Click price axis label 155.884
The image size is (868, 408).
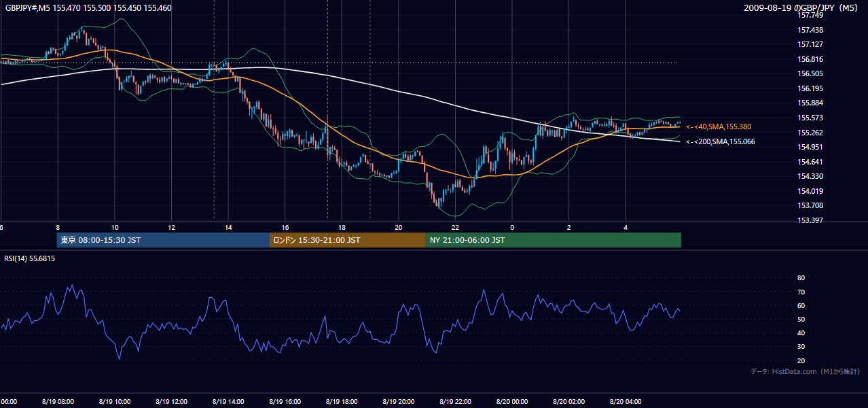[811, 103]
